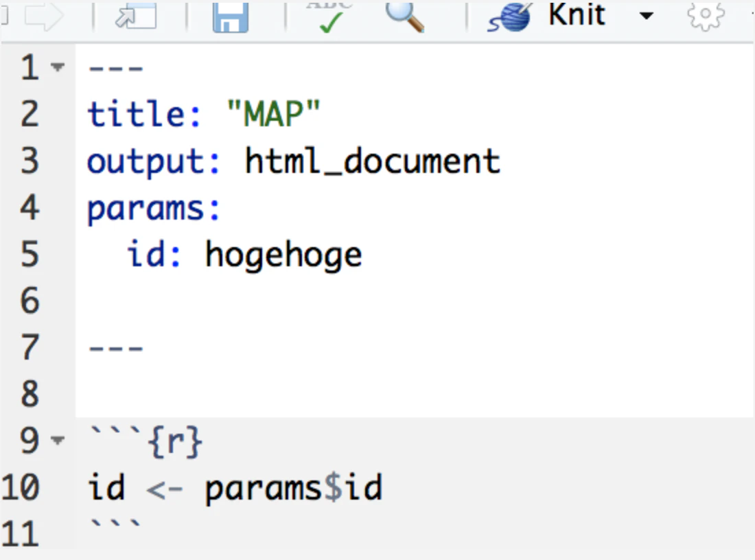Run spell check with ABC checkmark icon
The width and height of the screenshot is (755, 560).
tap(330, 17)
